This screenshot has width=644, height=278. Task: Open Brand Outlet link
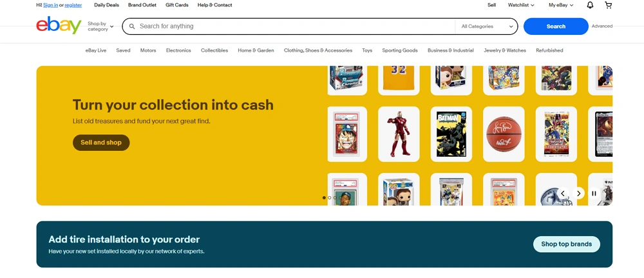[142, 5]
